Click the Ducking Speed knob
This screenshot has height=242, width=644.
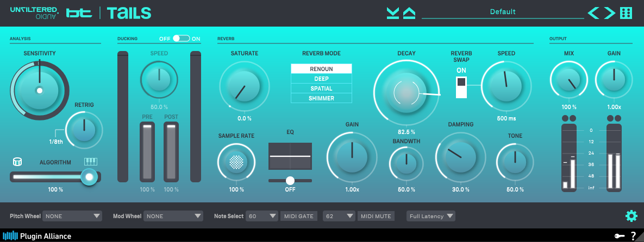pyautogui.click(x=159, y=80)
